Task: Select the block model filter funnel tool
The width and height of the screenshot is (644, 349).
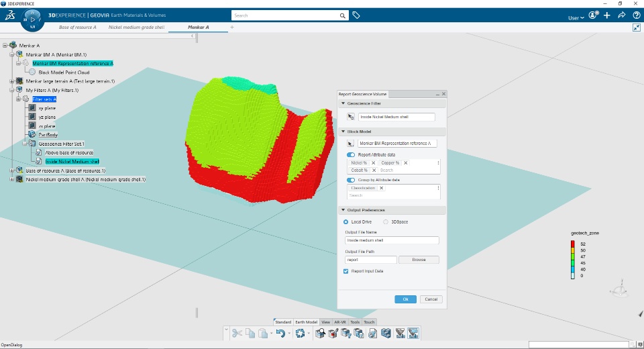Action: (x=346, y=333)
